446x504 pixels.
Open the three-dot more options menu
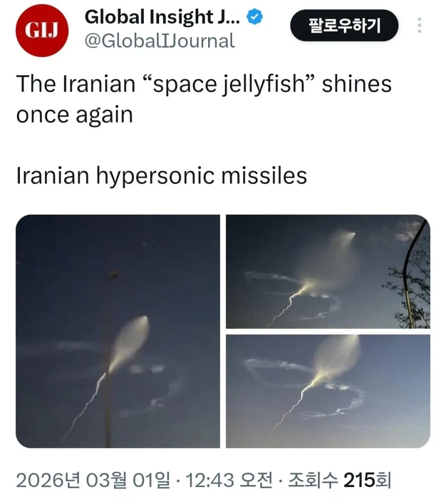click(x=419, y=25)
